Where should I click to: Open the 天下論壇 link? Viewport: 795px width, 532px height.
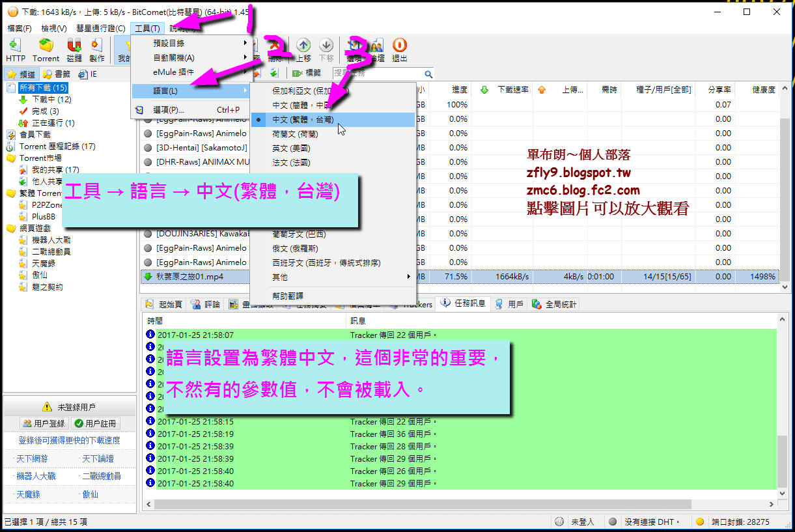tap(98, 459)
